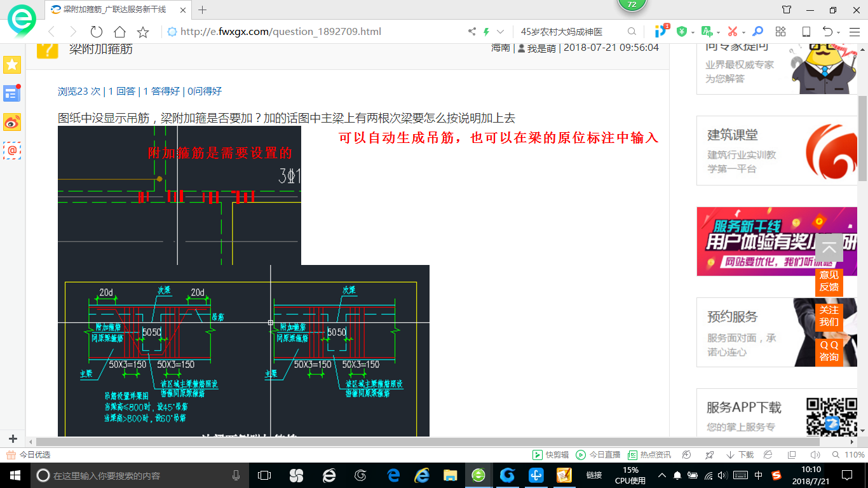
Task: Open the 建筑课堂 sidebar card
Action: click(776, 151)
